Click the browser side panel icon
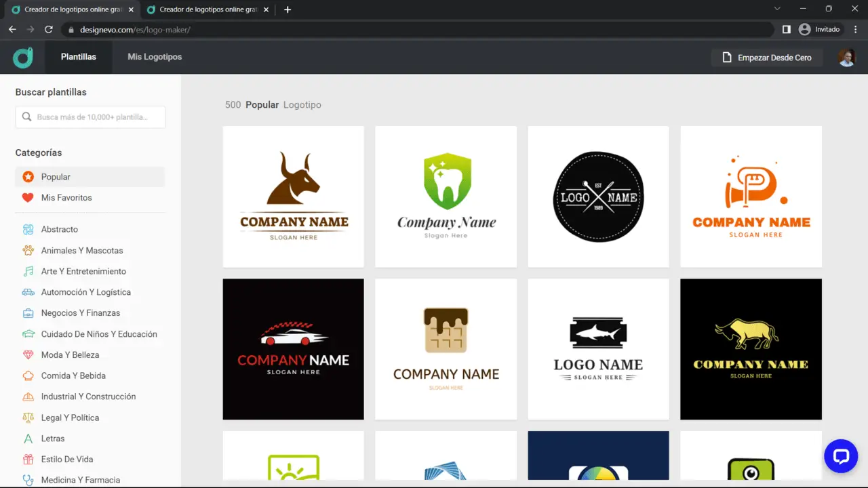The image size is (868, 488). coord(787,29)
